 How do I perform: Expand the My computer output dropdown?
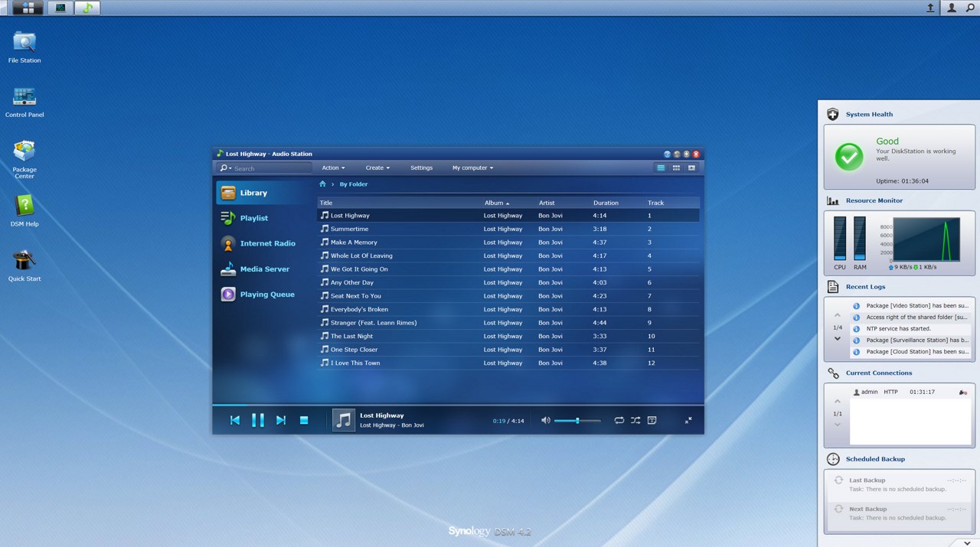(x=472, y=168)
